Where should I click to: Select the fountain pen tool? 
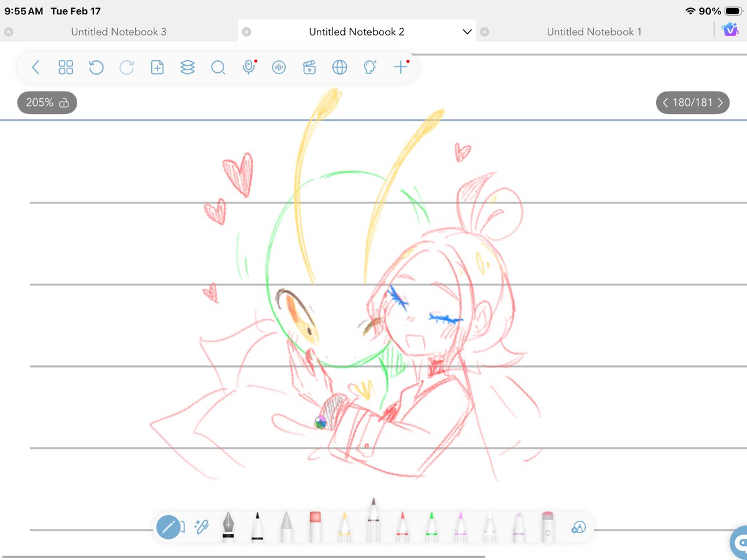click(228, 527)
